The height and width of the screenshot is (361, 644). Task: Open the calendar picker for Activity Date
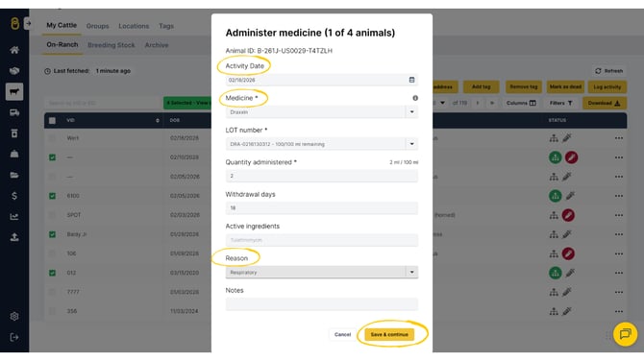(x=411, y=80)
